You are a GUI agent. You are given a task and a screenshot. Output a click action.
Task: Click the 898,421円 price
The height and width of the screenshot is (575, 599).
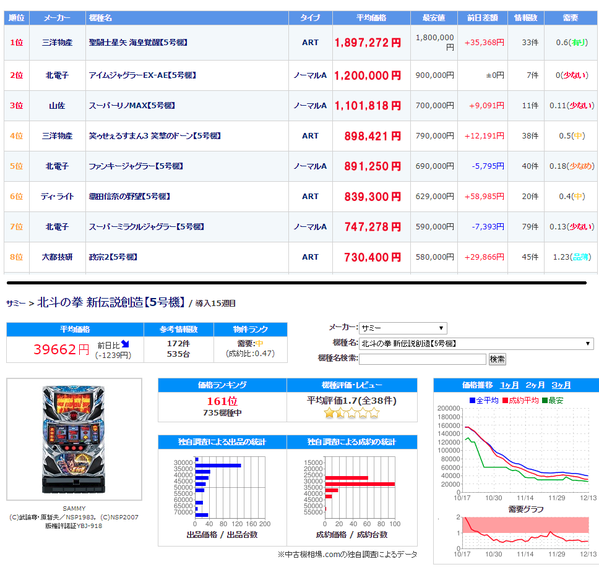[x=372, y=136]
